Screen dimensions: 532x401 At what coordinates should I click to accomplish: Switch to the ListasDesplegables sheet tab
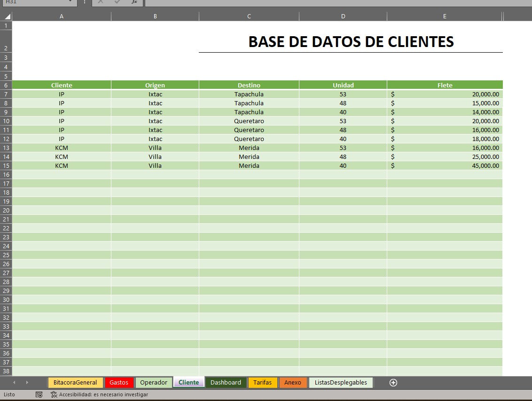coord(341,382)
